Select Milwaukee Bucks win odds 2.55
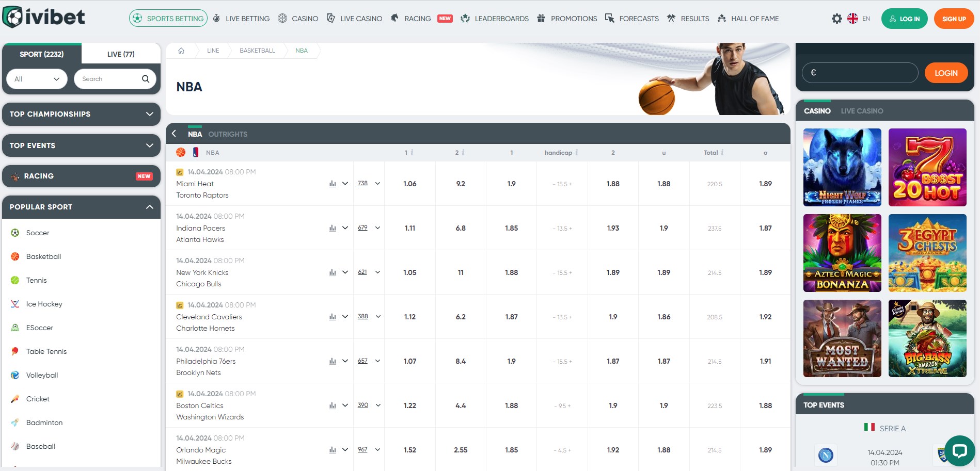The width and height of the screenshot is (980, 471). point(461,450)
